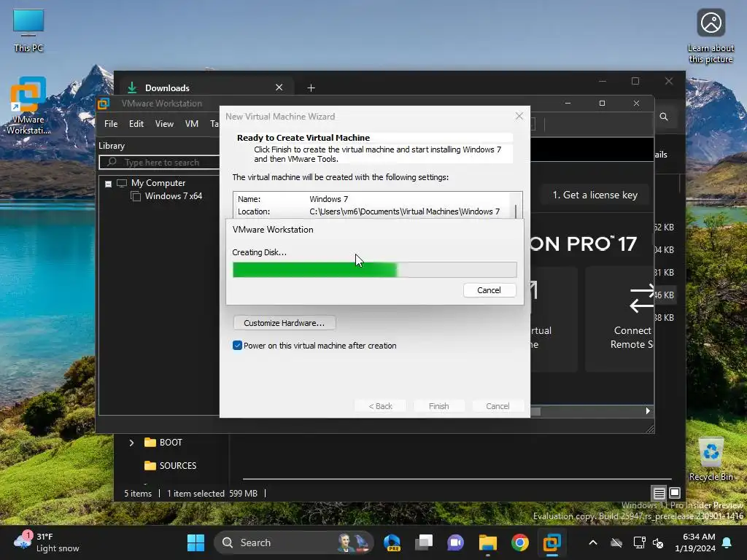The width and height of the screenshot is (747, 560).
Task: Click Learn about this picture icon
Action: pos(711,36)
